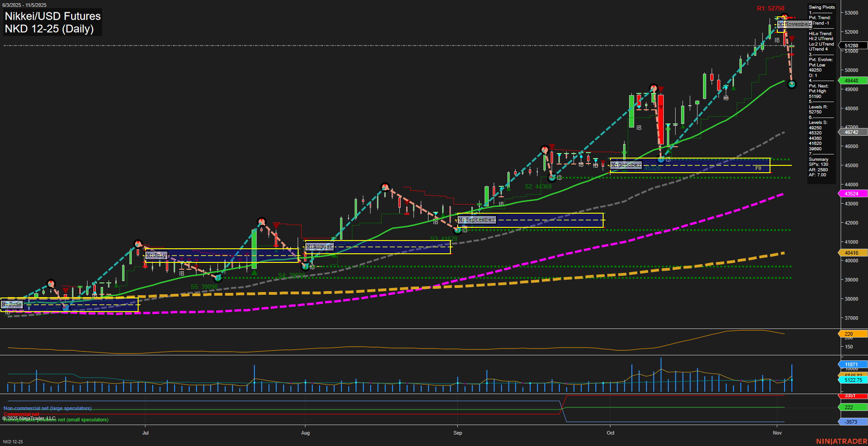Click the magenta 43524 moving-average value tag

(852, 194)
